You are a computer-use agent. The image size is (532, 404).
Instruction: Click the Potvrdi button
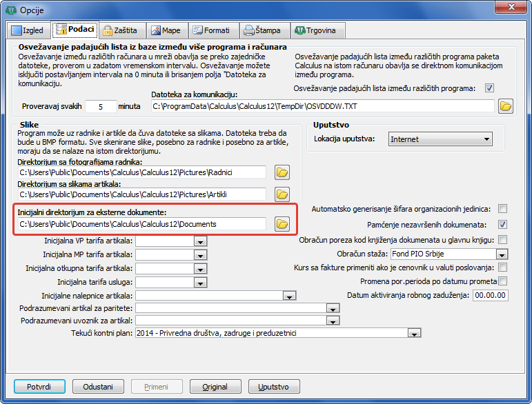[x=39, y=386]
